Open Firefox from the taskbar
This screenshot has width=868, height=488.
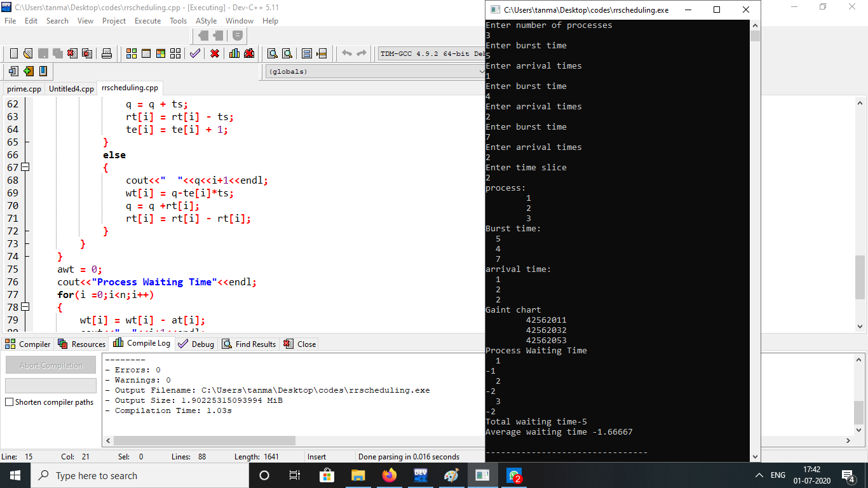388,475
